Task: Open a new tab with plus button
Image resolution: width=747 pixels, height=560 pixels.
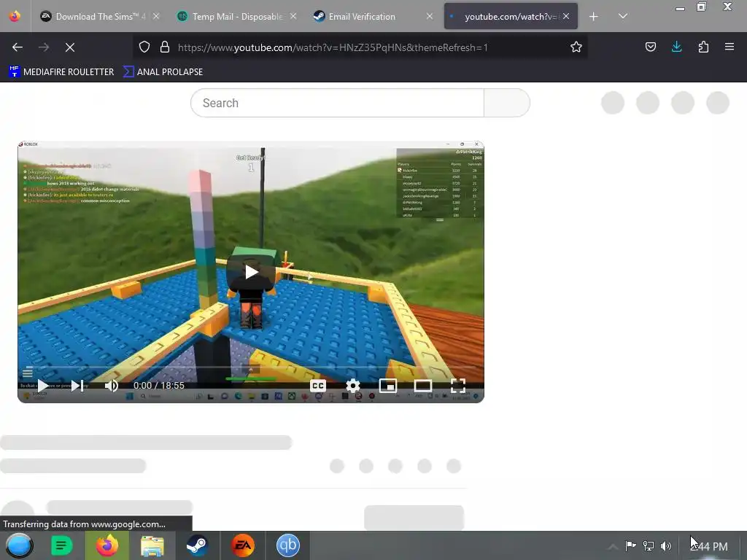Action: click(594, 17)
